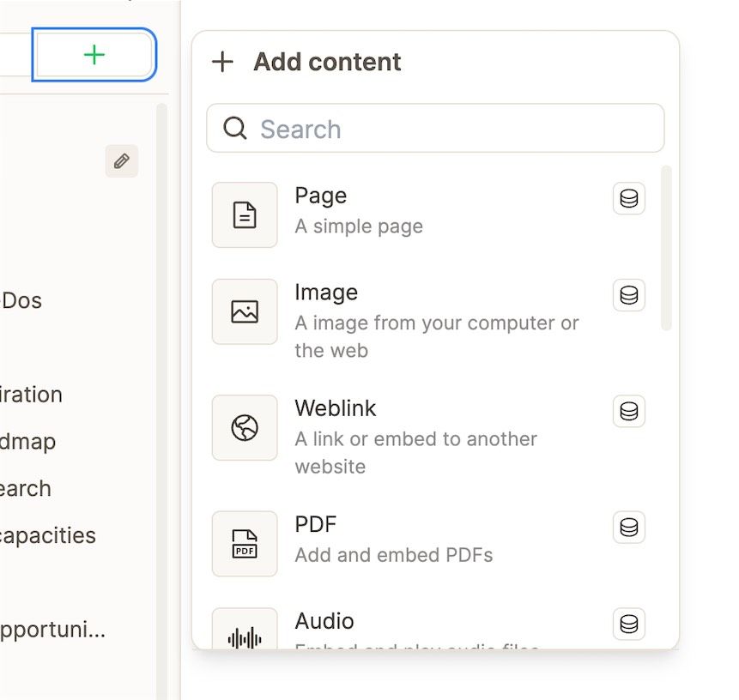The width and height of the screenshot is (739, 700).
Task: Select PDF 'Add and embed PDFs' entry
Action: click(x=393, y=555)
